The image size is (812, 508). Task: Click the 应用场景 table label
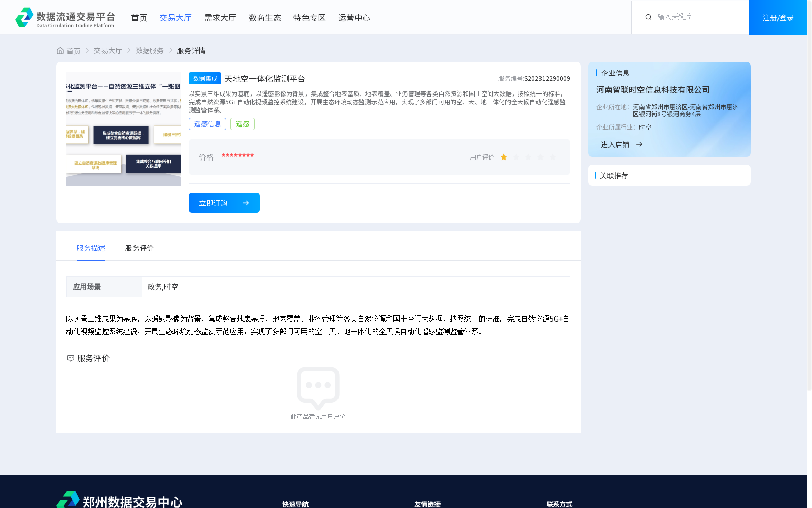pyautogui.click(x=87, y=287)
